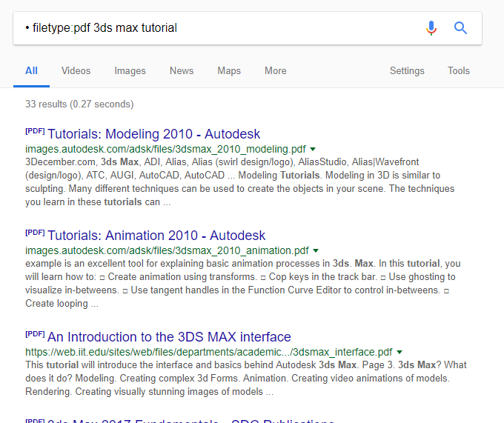
Task: Click the voice search microphone icon
Action: pyautogui.click(x=431, y=28)
